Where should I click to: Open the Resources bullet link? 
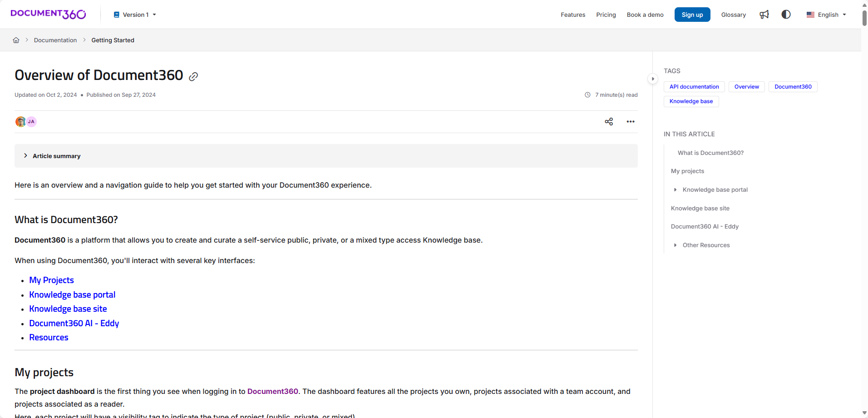click(49, 337)
